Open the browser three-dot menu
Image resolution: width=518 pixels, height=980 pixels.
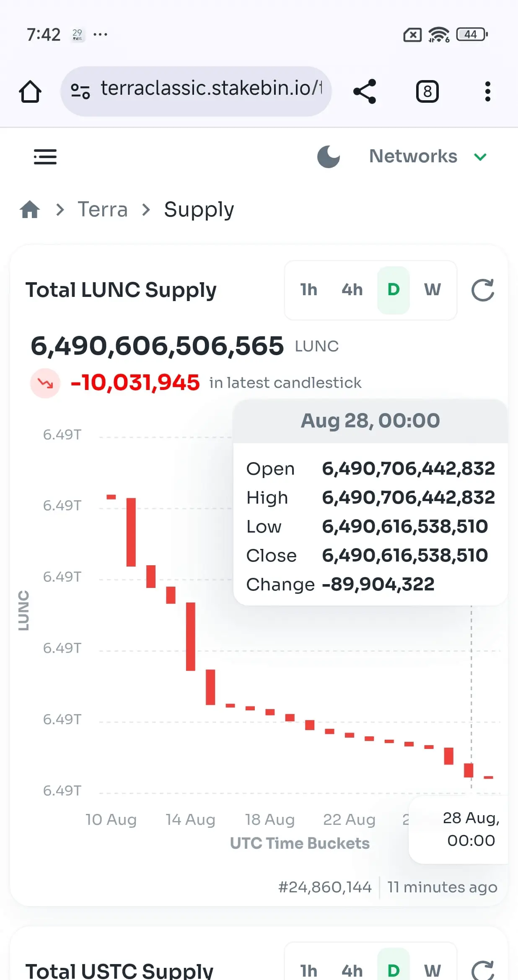click(x=487, y=91)
